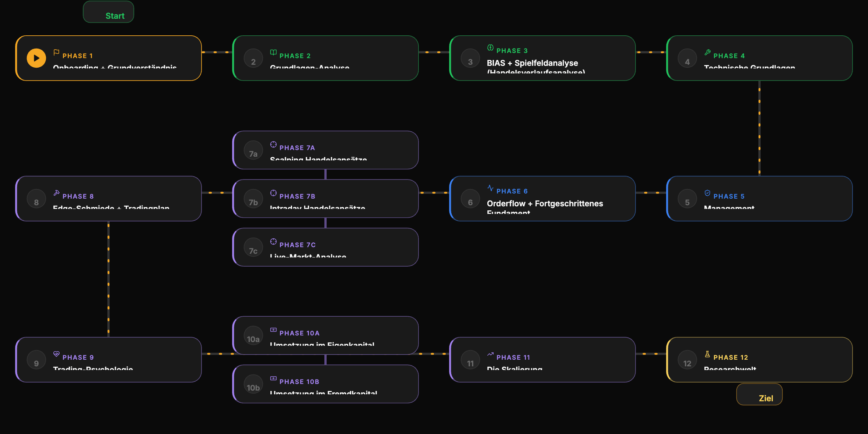Click the shield icon beside Phase 5
The height and width of the screenshot is (434, 868).
pyautogui.click(x=707, y=193)
